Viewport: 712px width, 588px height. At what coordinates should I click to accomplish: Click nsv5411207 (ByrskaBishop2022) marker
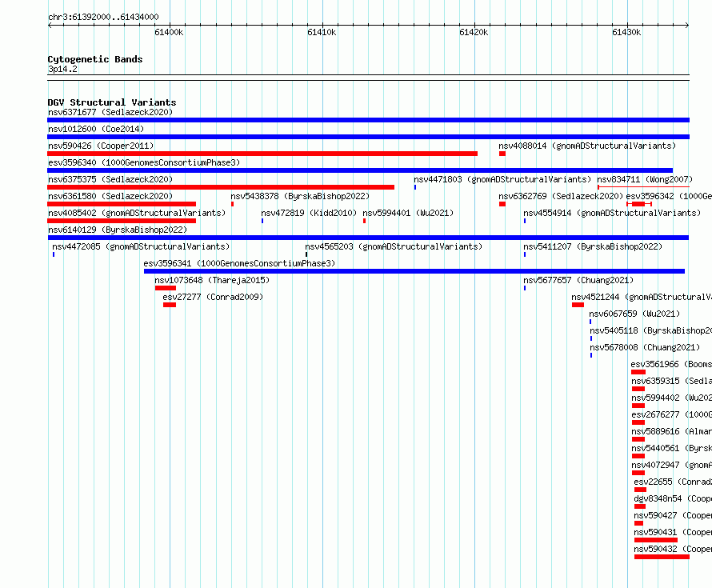pyautogui.click(x=525, y=254)
